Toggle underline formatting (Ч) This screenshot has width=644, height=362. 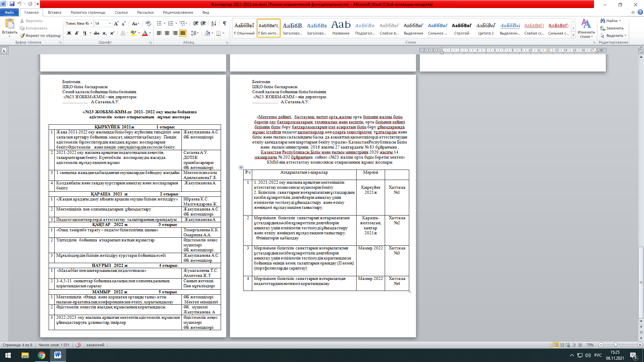[x=85, y=33]
